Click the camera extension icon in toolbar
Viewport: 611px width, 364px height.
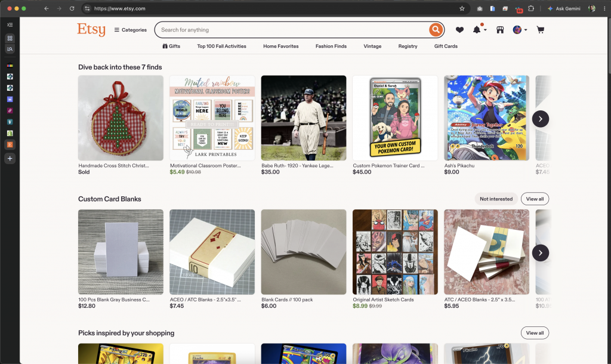480,8
